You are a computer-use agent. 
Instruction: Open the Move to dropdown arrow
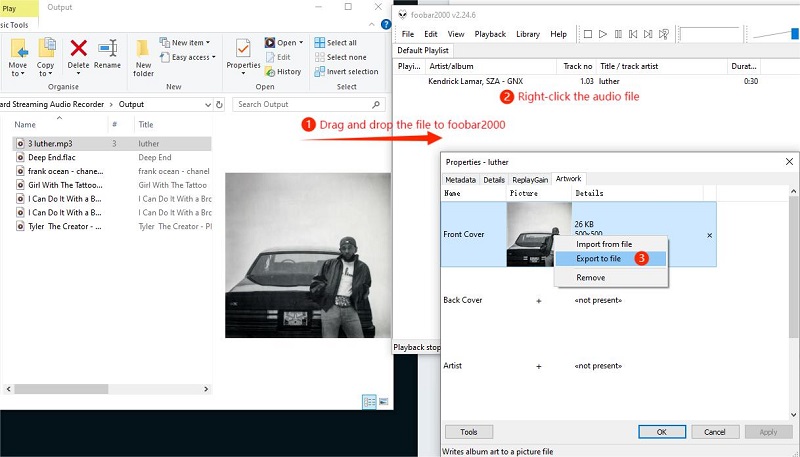tap(22, 74)
